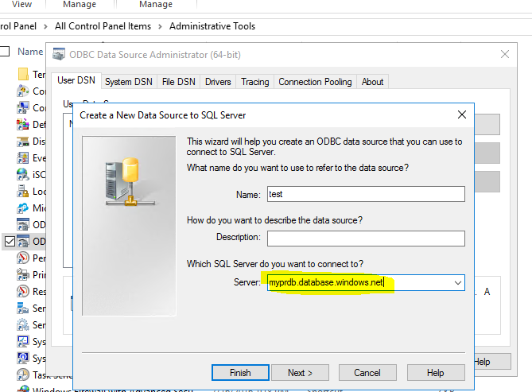Image resolution: width=532 pixels, height=392 pixels.
Task: Tick the checkbox of the selected ODBC item
Action: tap(10, 241)
